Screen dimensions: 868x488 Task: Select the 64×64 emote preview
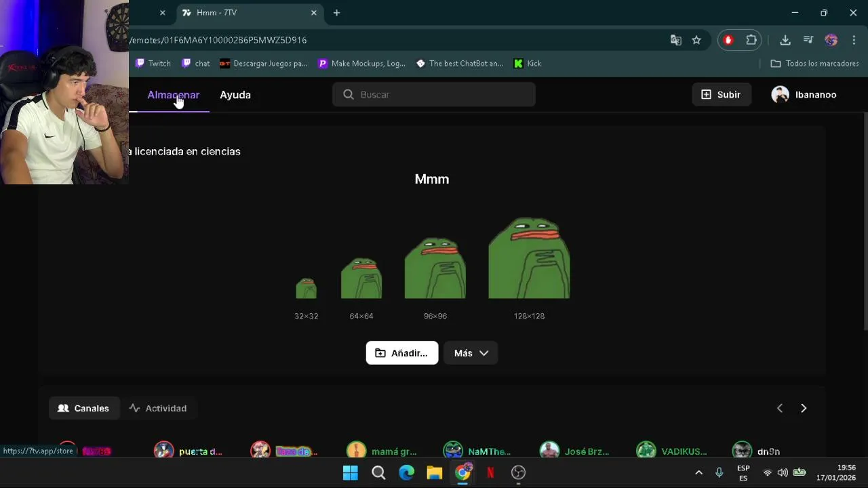point(361,278)
